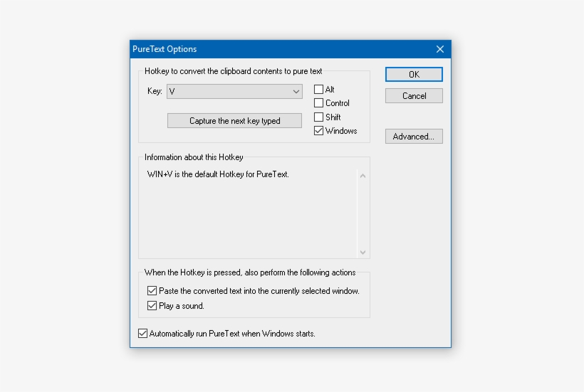Enable the Control modifier checkbox
This screenshot has height=392, width=584.
318,103
